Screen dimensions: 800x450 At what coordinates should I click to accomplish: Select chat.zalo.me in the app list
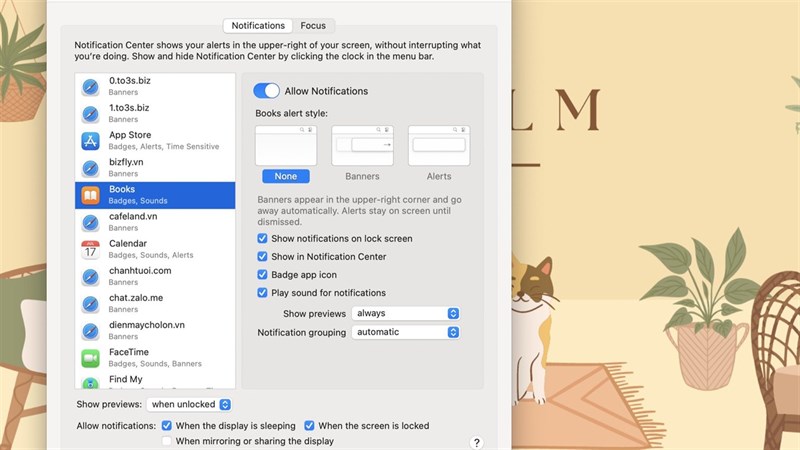pos(155,304)
